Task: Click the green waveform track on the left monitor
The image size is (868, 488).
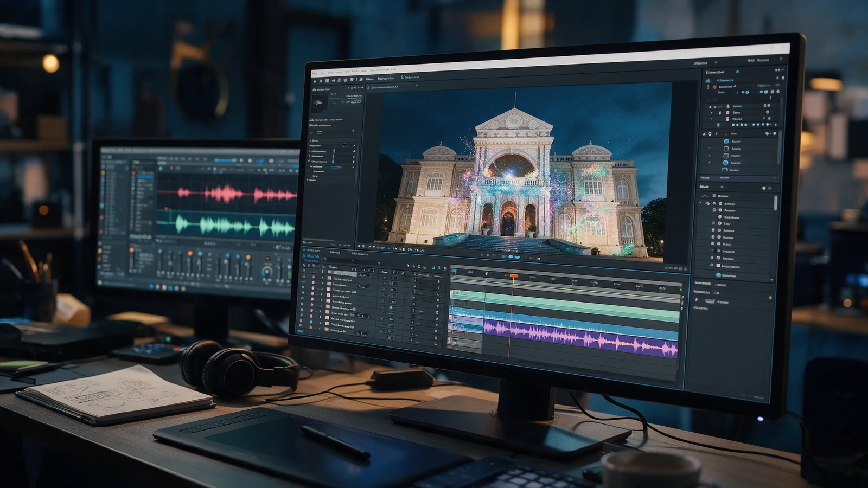Action: [227, 226]
